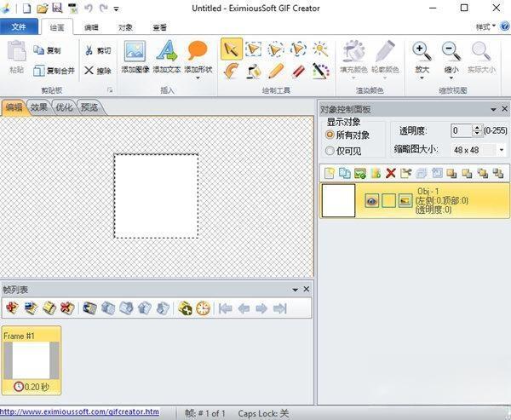Create new document from quick access bar

[x=26, y=9]
